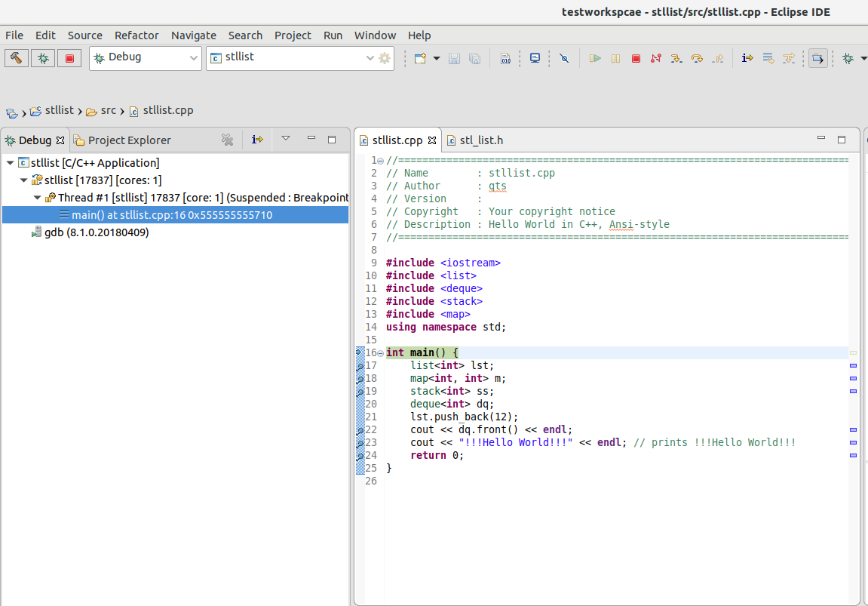Click the Save All icon
Image resolution: width=868 pixels, height=606 pixels.
pyautogui.click(x=475, y=58)
